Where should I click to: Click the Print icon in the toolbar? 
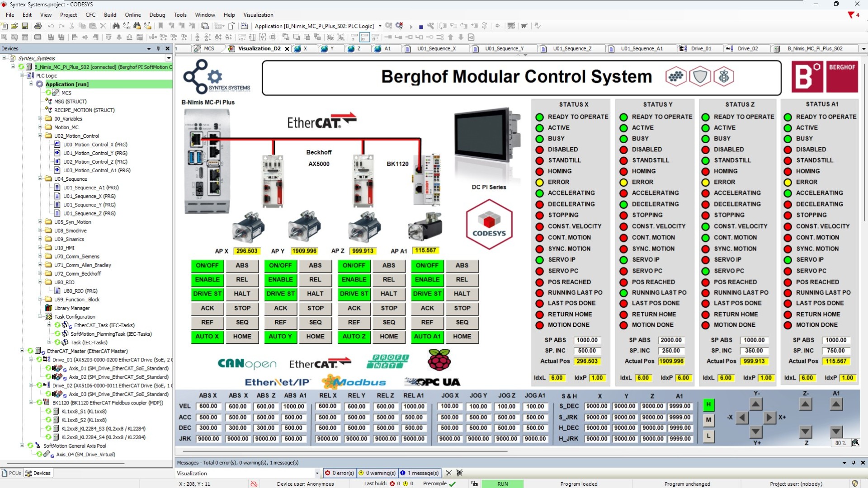point(38,26)
